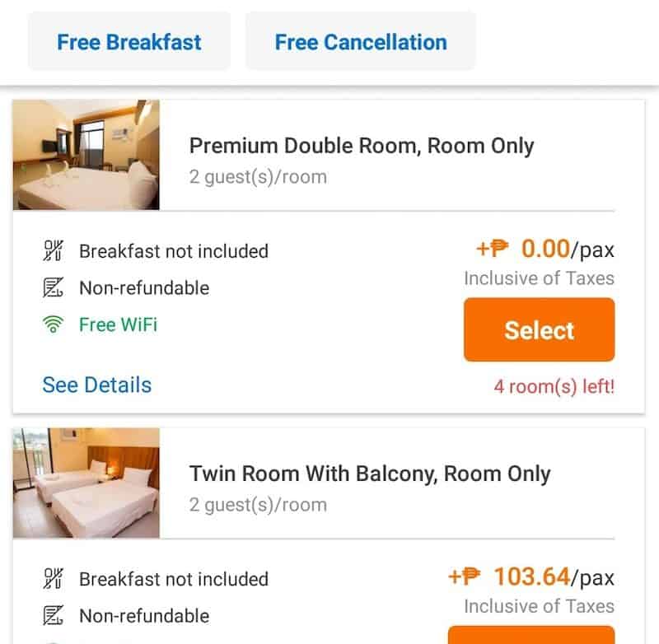Screen dimensions: 659x644
Task: Open the Twin Room With Balcony photo
Action: (x=86, y=483)
